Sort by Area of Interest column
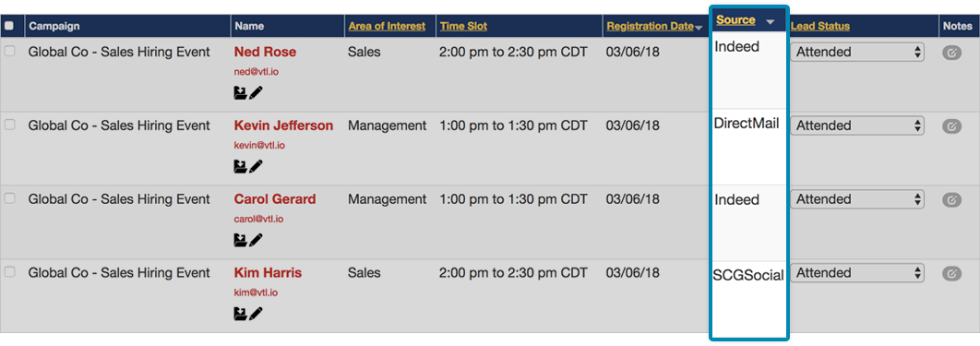This screenshot has height=346, width=980. click(x=387, y=26)
